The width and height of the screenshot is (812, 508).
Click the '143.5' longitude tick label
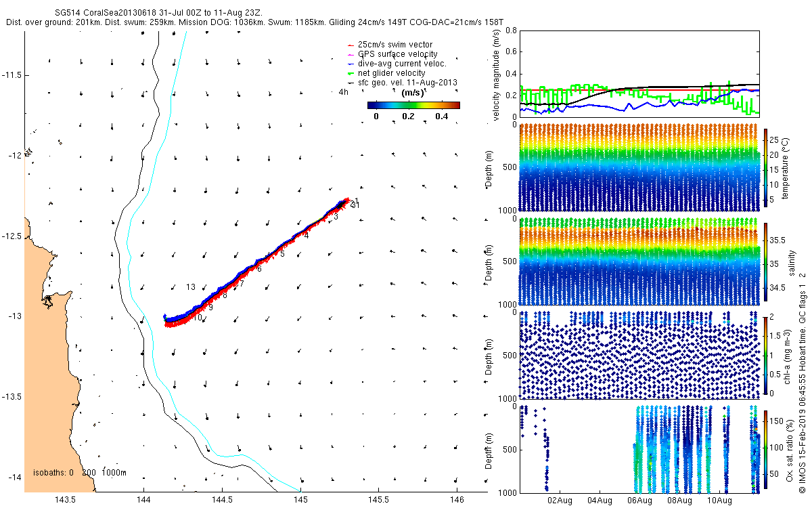click(x=66, y=501)
